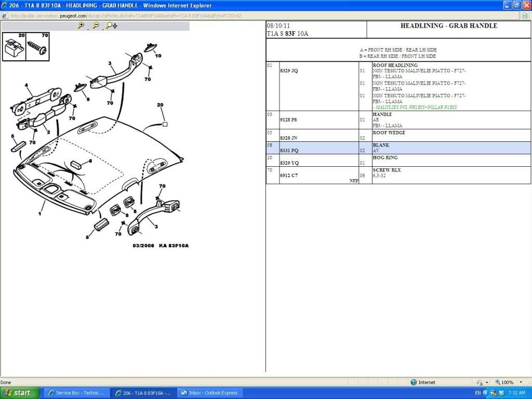532x399 pixels.
Task: Click the 03/2006 KA 83F10A diagram caption
Action: (x=161, y=246)
